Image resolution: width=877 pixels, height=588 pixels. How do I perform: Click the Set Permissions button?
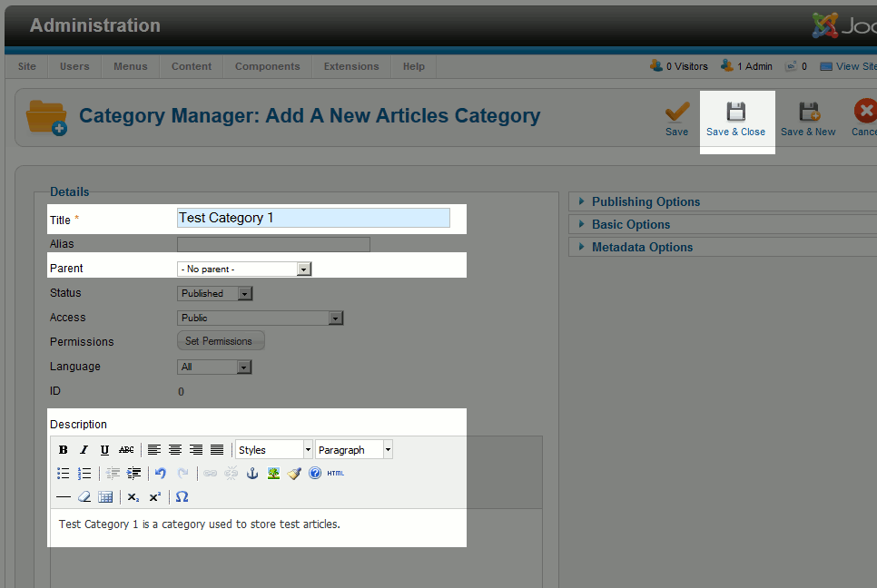click(219, 341)
